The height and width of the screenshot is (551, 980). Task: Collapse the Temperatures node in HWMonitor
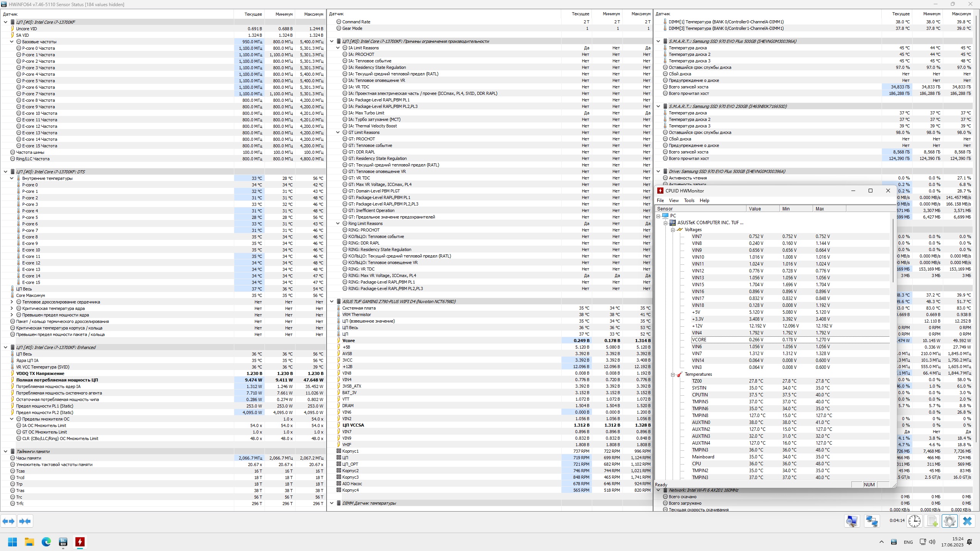(x=673, y=374)
